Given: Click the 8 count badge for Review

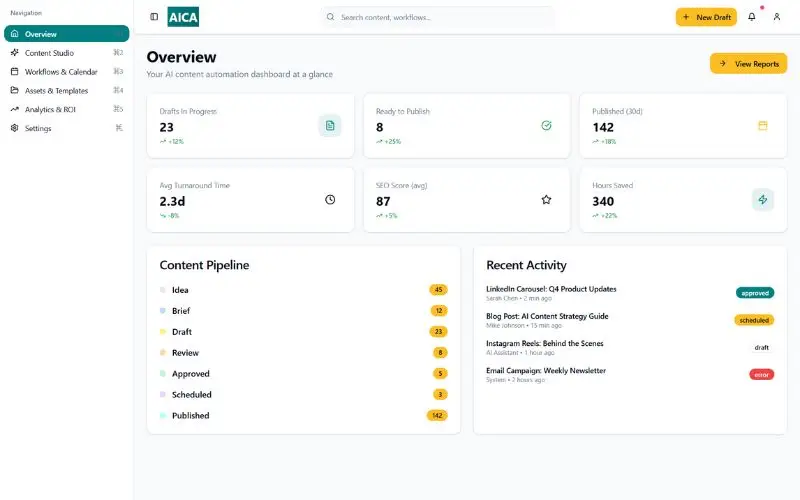Looking at the screenshot, I should (x=440, y=353).
